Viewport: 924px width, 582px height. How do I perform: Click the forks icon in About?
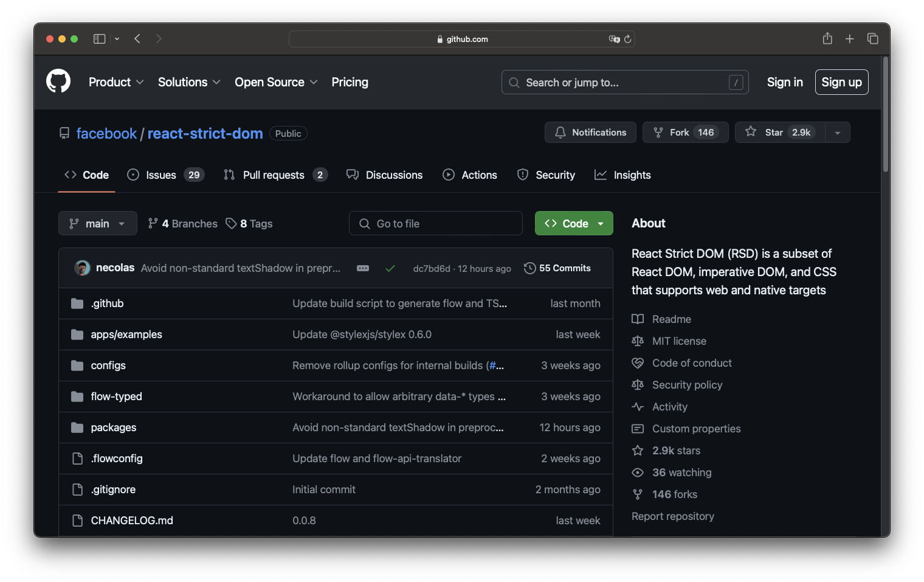[x=638, y=494]
